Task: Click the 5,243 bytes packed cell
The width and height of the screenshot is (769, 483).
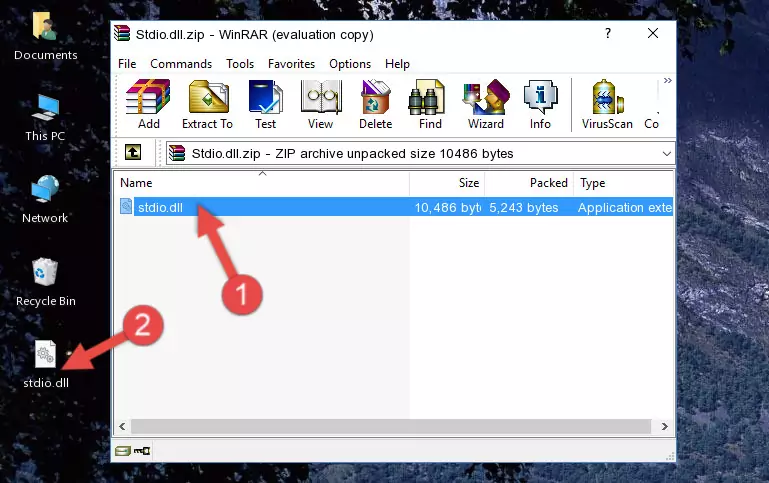Action: (x=524, y=208)
